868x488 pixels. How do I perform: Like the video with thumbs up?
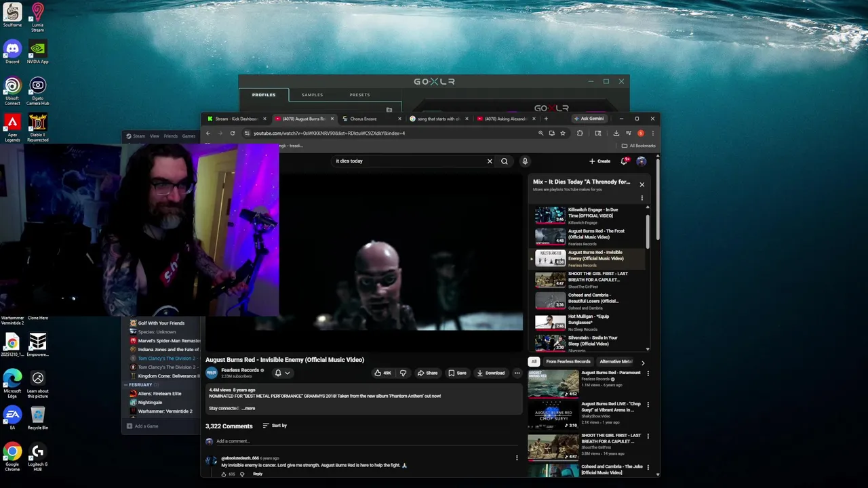(382, 373)
